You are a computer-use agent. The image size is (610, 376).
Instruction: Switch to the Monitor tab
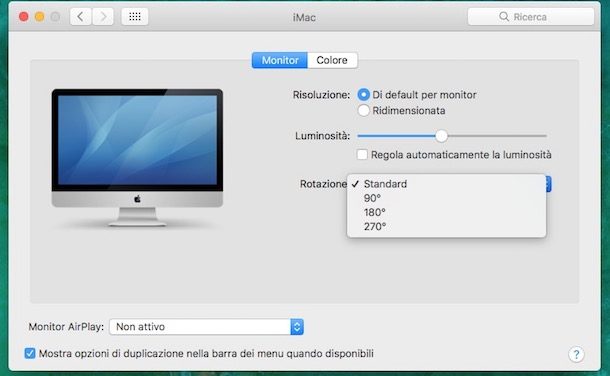click(x=280, y=60)
